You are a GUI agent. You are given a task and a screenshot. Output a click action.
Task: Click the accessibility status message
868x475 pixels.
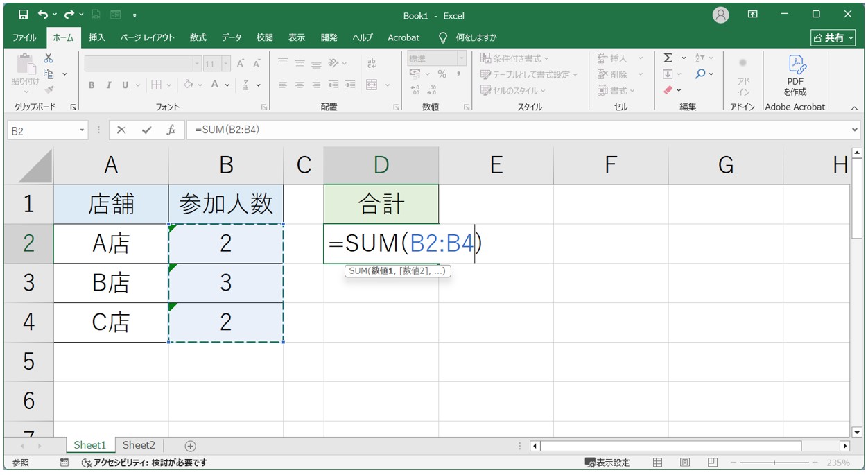(144, 463)
